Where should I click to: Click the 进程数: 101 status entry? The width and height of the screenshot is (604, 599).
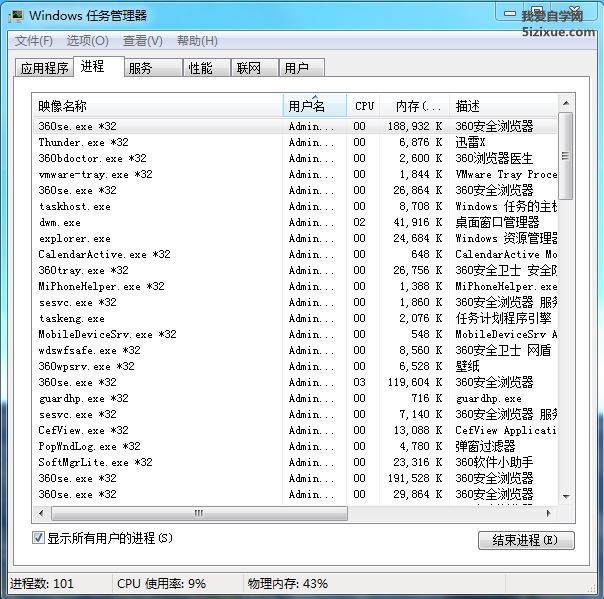pyautogui.click(x=42, y=583)
